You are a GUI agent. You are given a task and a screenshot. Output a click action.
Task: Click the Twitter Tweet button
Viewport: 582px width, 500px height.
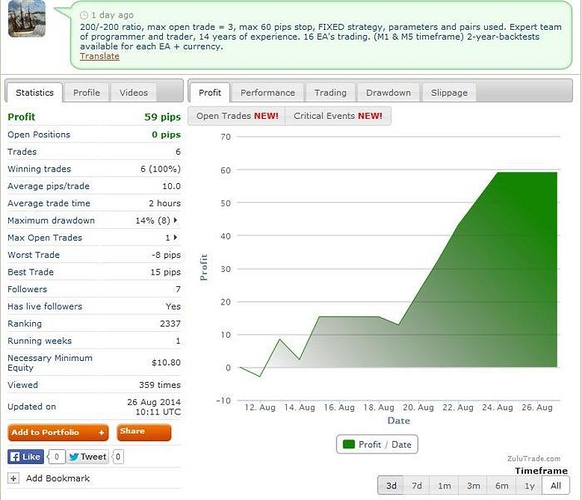88,457
